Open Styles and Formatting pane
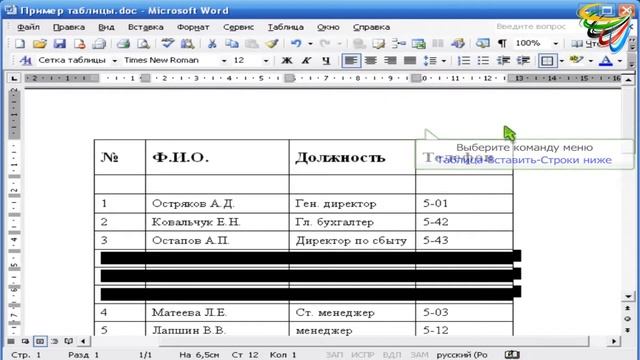The image size is (640, 360). [25, 60]
